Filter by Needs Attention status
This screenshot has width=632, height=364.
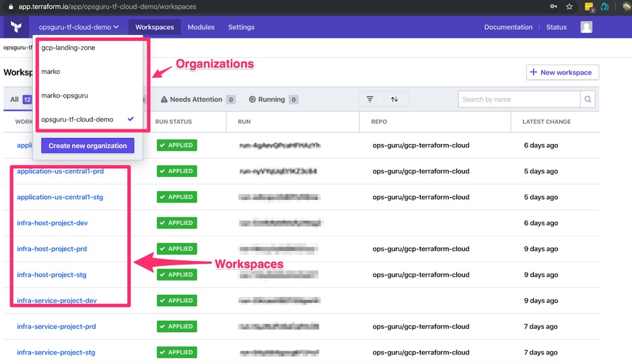pyautogui.click(x=197, y=100)
